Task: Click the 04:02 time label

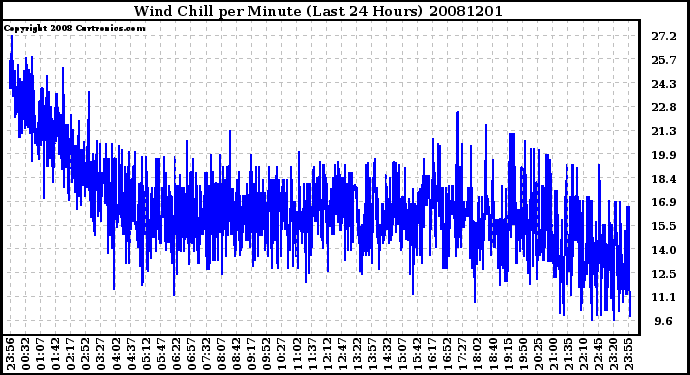Action: [116, 354]
